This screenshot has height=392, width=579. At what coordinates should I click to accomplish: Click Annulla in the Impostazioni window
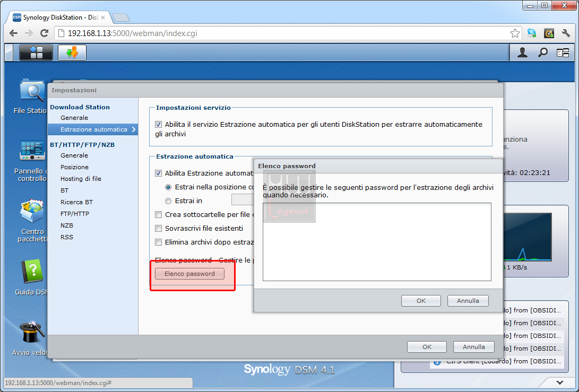coord(474,347)
